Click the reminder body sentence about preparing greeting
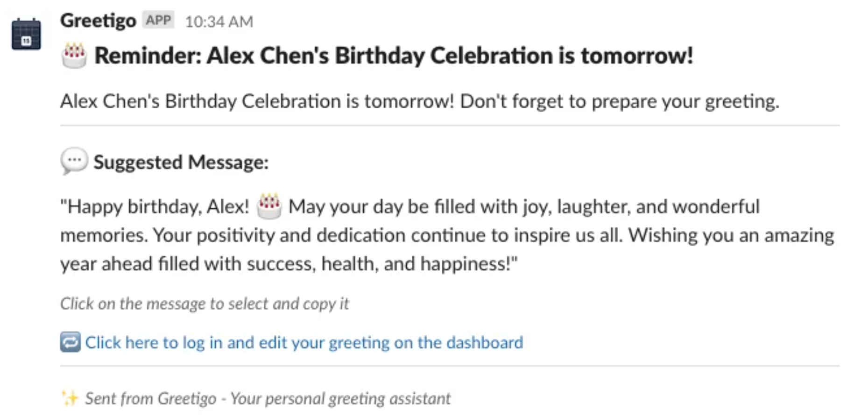868x417 pixels. coord(420,101)
